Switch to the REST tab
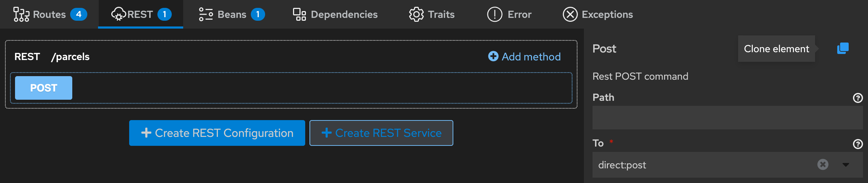868x183 pixels. [141, 14]
